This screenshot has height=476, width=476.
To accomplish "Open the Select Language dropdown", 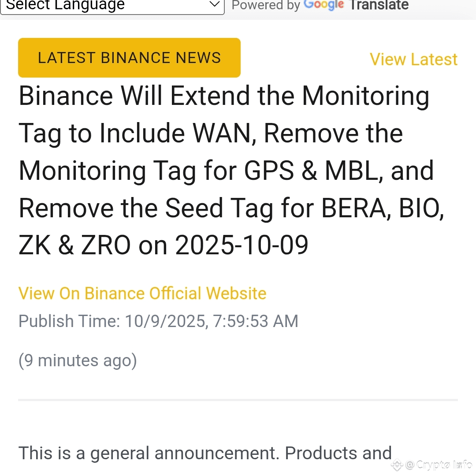I will click(112, 6).
